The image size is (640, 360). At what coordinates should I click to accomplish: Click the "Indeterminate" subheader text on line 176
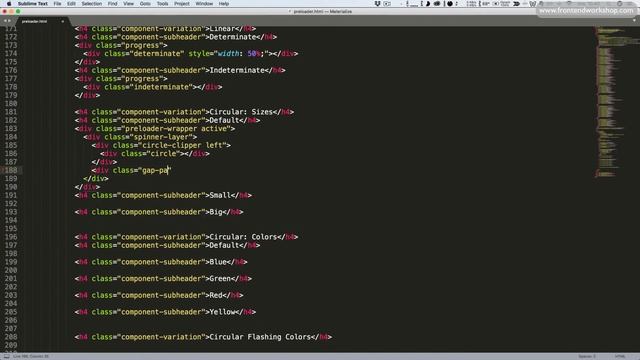pyautogui.click(x=237, y=70)
